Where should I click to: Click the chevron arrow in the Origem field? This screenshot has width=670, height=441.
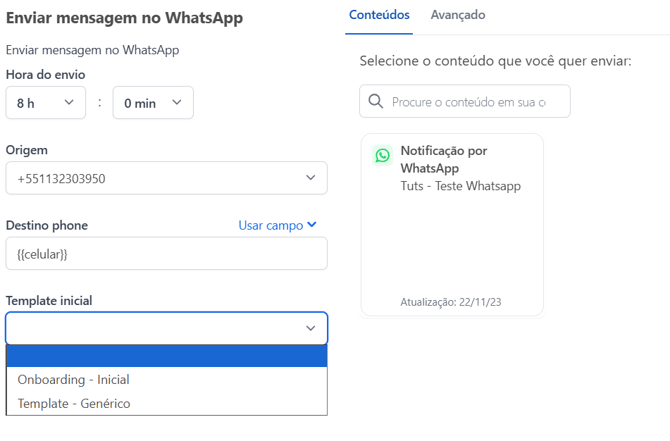tap(310, 179)
